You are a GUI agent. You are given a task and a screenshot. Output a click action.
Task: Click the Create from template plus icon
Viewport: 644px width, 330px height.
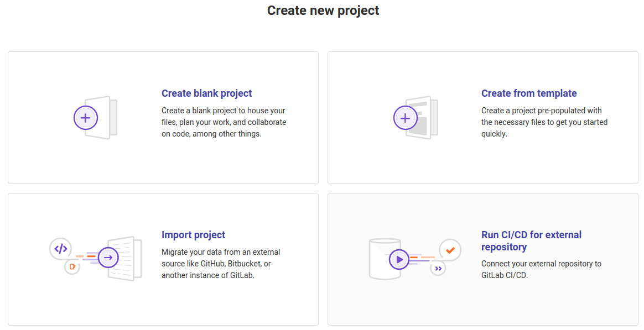406,118
